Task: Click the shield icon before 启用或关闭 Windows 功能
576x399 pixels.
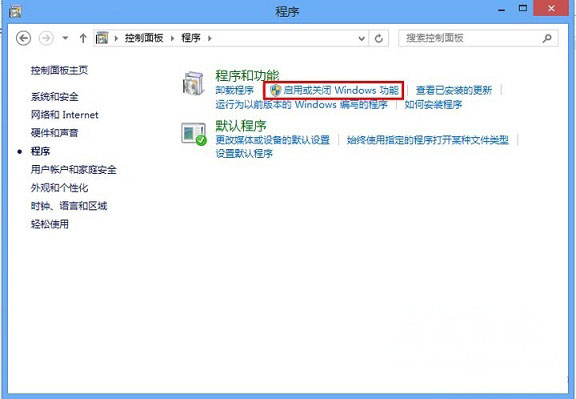Action: (x=276, y=90)
